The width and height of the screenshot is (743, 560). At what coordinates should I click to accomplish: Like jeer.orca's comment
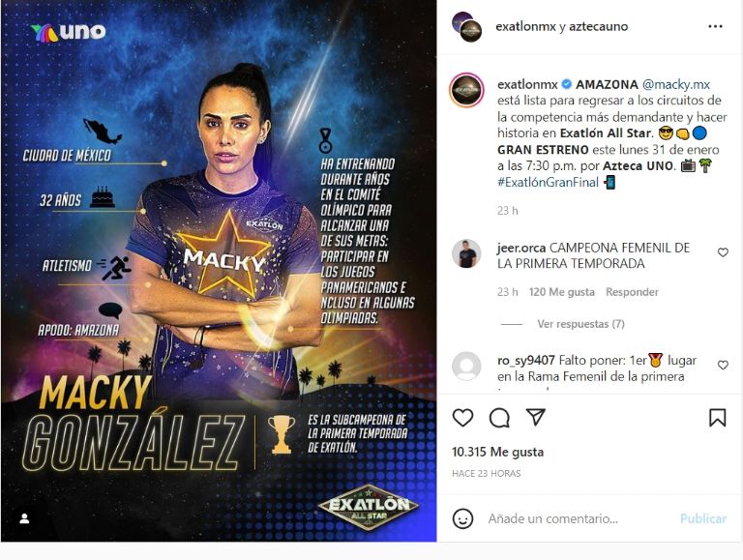[723, 252]
